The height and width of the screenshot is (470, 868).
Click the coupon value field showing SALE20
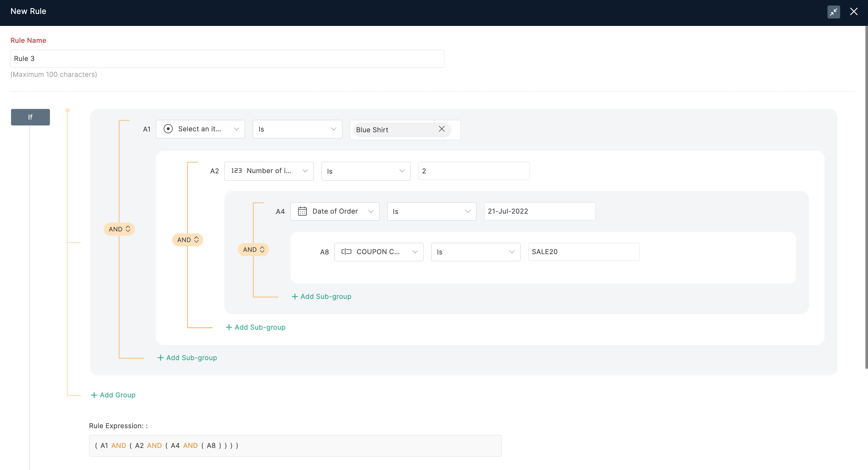coord(584,252)
